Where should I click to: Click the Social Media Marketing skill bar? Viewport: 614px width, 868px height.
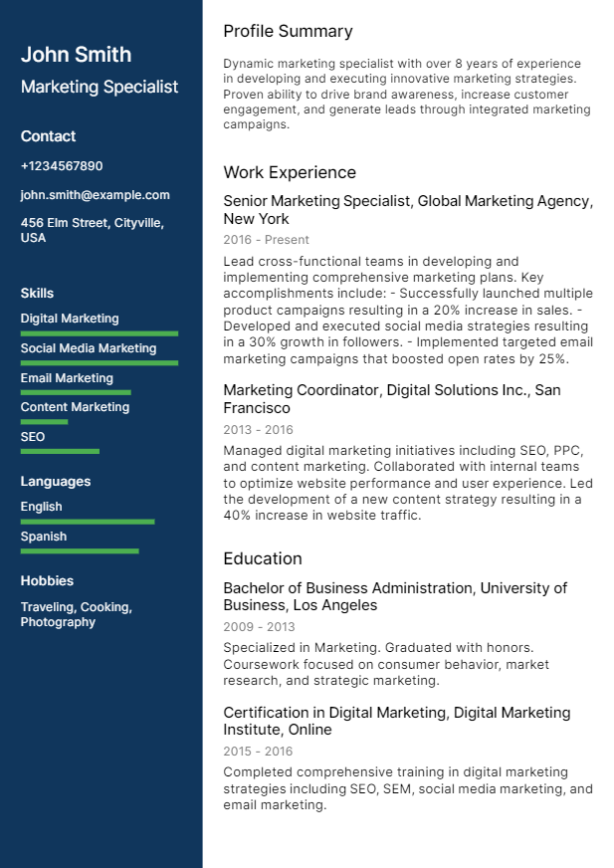(100, 363)
